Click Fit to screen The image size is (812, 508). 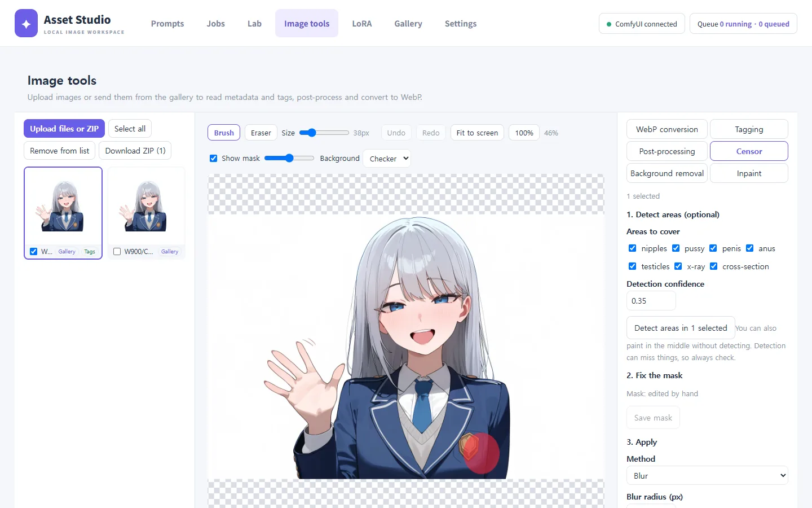click(477, 133)
